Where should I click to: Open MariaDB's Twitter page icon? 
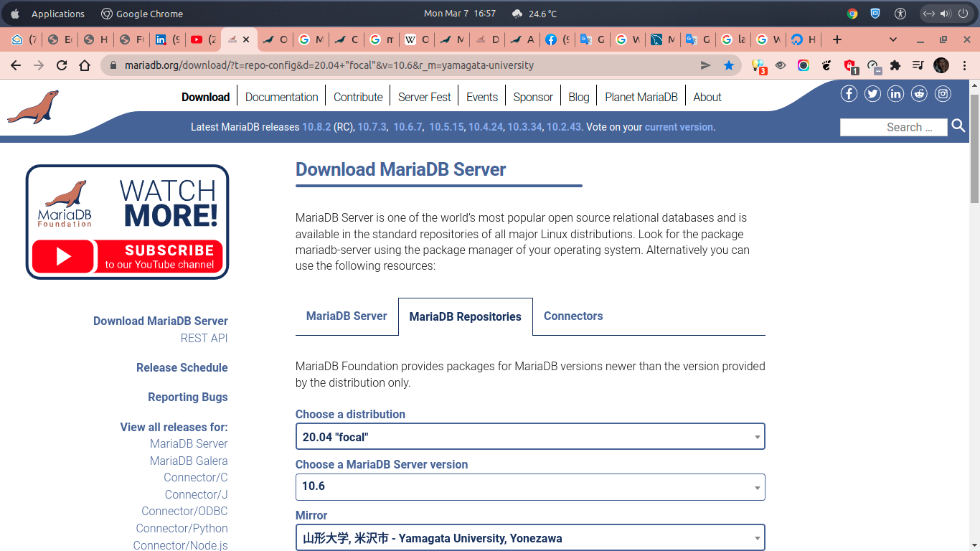tap(872, 93)
